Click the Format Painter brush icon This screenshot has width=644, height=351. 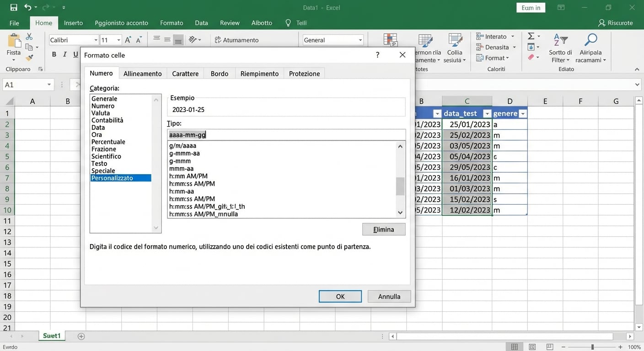pos(29,58)
